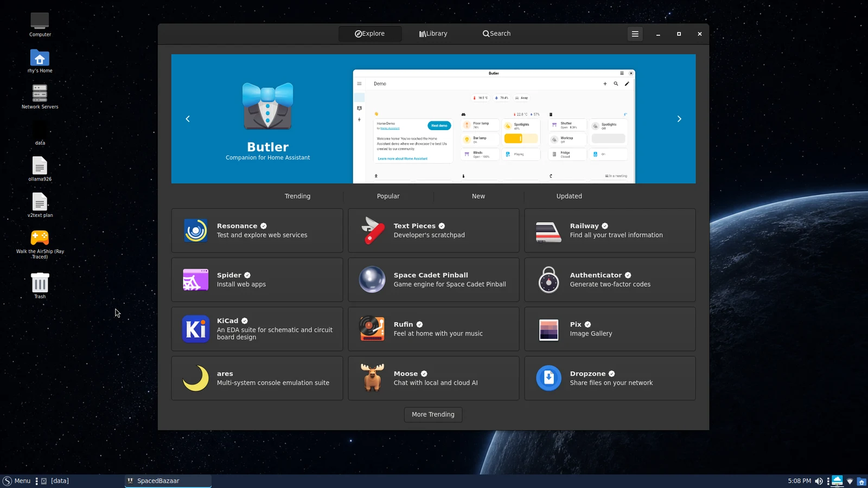The width and height of the screenshot is (868, 488).
Task: Click 'Multi-system console emulation suite' text
Action: point(273,383)
